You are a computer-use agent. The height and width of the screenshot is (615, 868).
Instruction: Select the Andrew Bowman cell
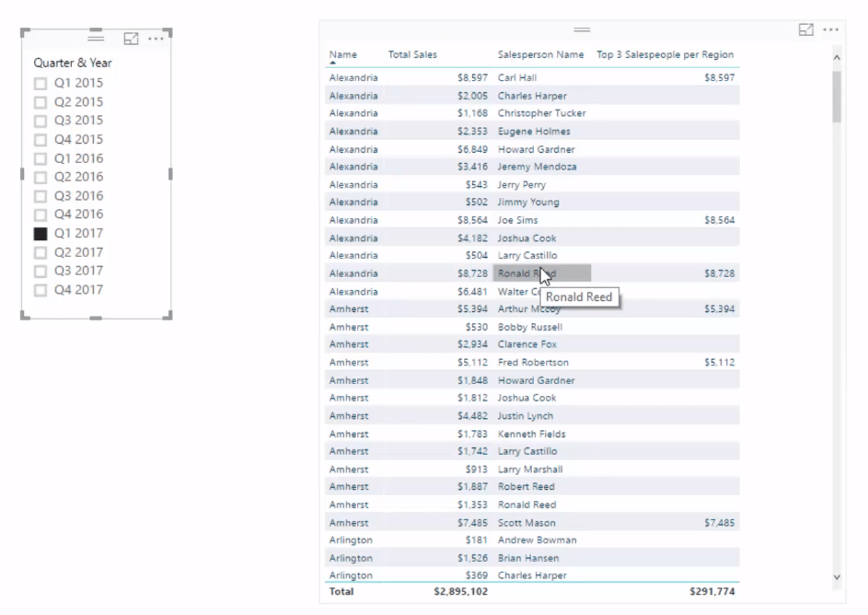coord(537,540)
